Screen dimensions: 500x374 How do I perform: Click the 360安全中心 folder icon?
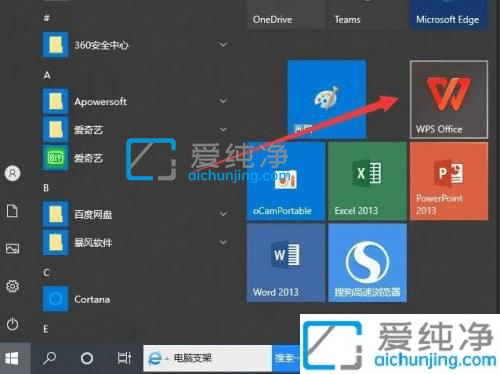[x=56, y=45]
